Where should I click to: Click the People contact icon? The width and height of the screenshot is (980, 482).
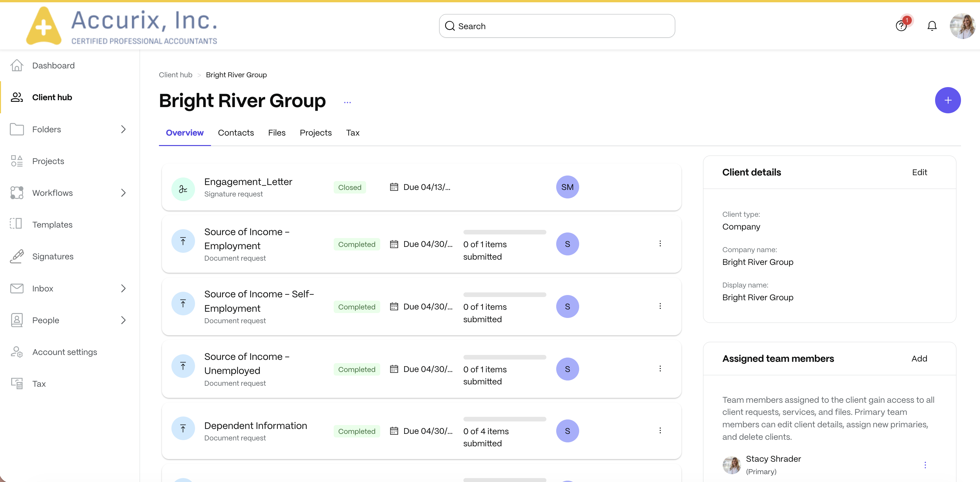(x=17, y=320)
